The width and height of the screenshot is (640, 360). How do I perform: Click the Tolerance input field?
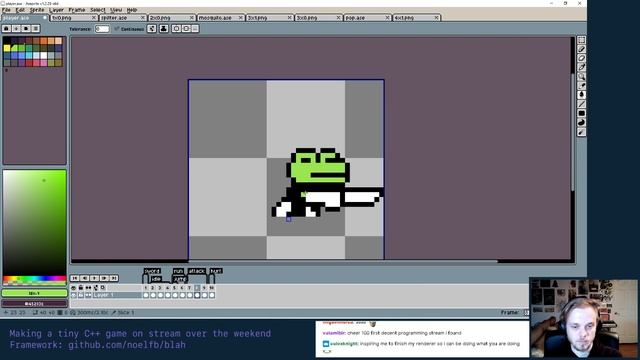102,29
